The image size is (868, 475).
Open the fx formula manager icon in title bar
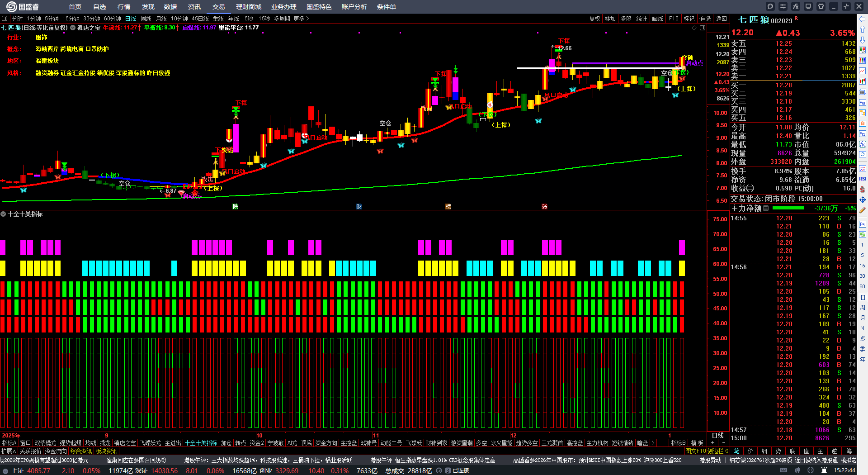[796, 6]
